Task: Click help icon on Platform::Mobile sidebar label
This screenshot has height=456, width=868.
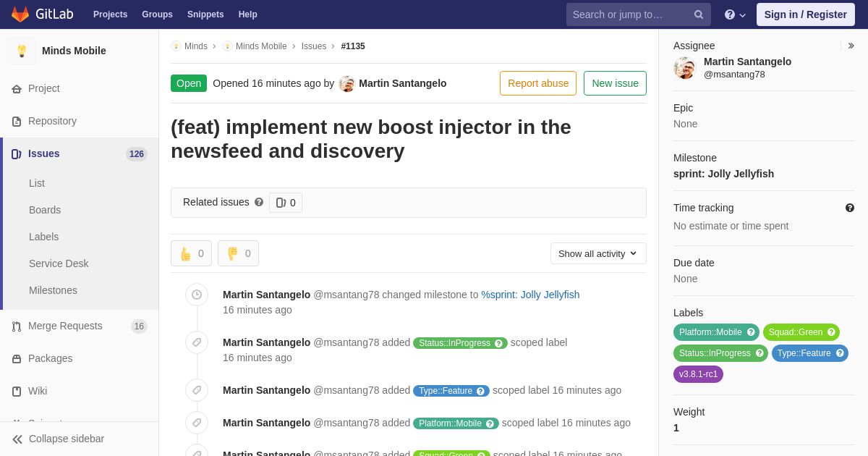Action: pyautogui.click(x=751, y=332)
